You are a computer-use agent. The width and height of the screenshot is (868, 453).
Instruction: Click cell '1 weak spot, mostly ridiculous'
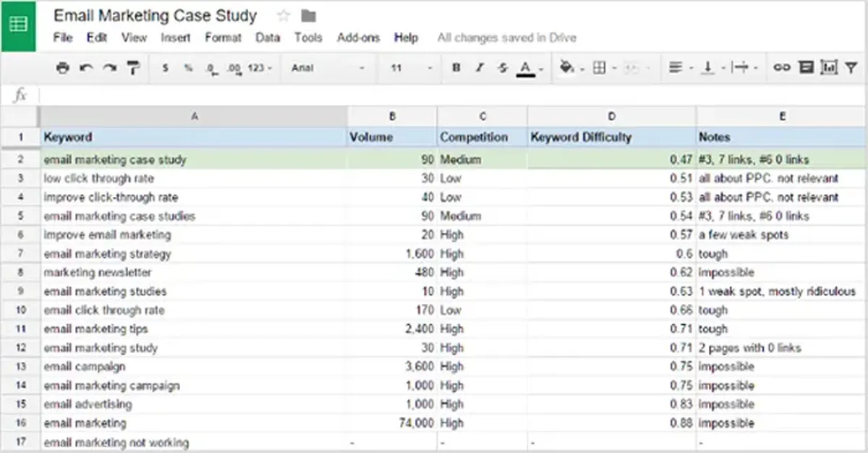click(x=782, y=292)
